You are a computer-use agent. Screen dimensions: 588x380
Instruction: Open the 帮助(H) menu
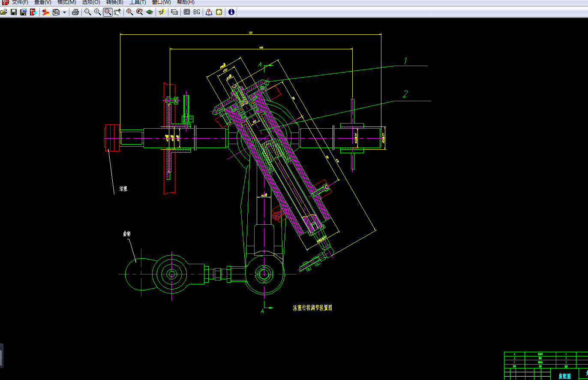[x=186, y=2]
